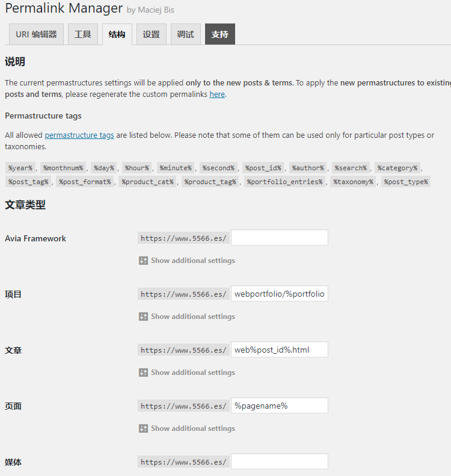Click the settings icon under Avia Framework
This screenshot has height=476, width=451.
[x=144, y=261]
